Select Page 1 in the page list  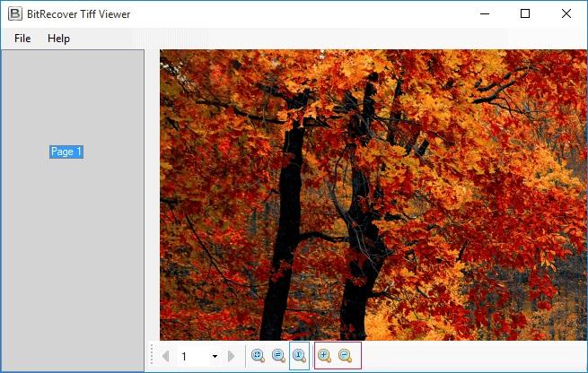click(66, 152)
